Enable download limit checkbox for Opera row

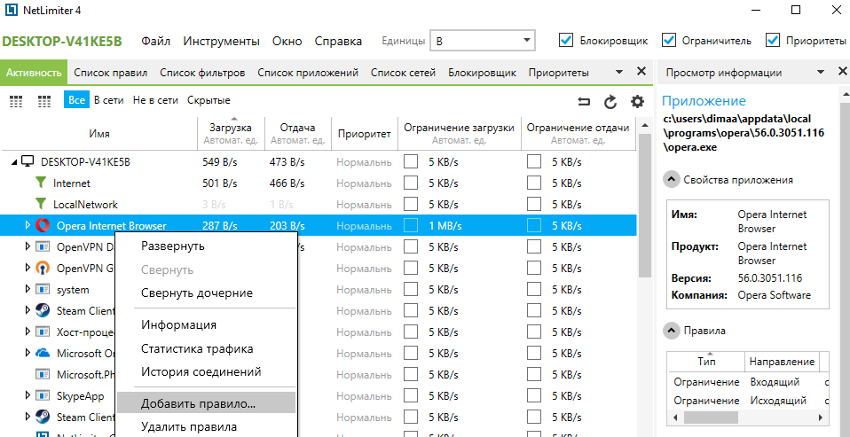pyautogui.click(x=411, y=226)
